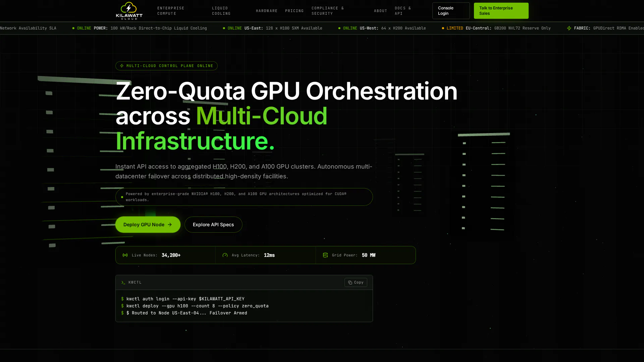
Task: Click the Instant API access description paragraph
Action: (x=244, y=171)
